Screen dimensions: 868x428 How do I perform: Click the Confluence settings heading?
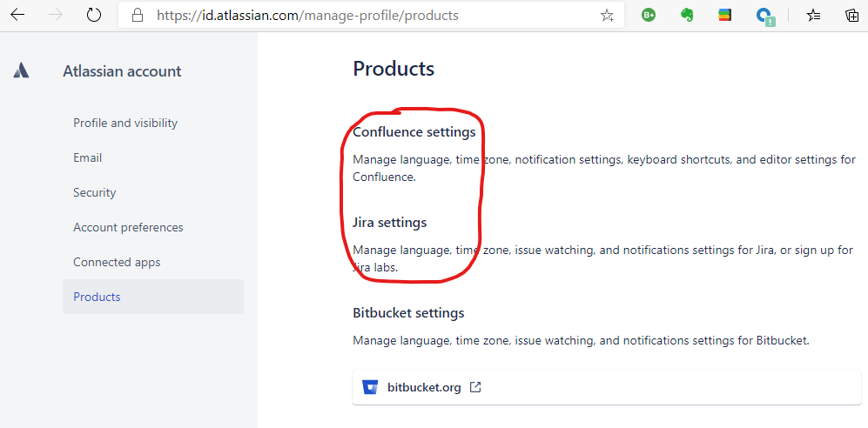click(x=414, y=132)
